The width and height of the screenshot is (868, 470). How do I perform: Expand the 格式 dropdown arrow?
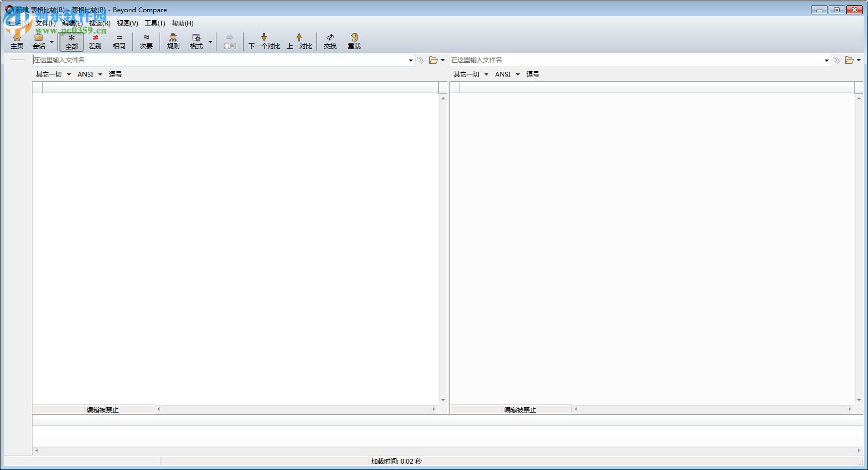pos(210,41)
